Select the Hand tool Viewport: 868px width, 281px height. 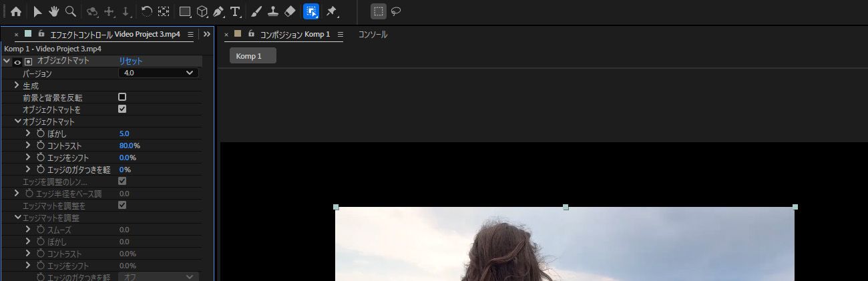[x=53, y=11]
